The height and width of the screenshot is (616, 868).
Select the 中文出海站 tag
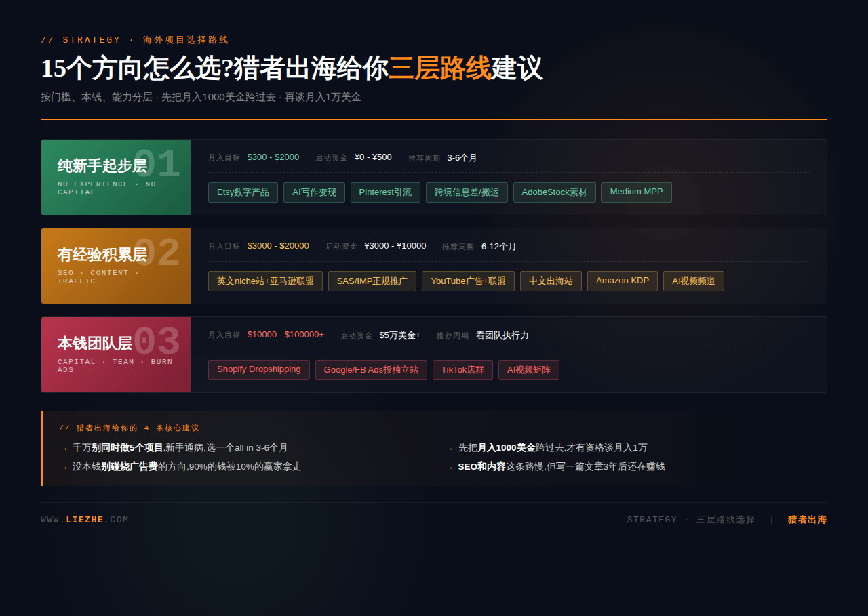click(x=551, y=281)
